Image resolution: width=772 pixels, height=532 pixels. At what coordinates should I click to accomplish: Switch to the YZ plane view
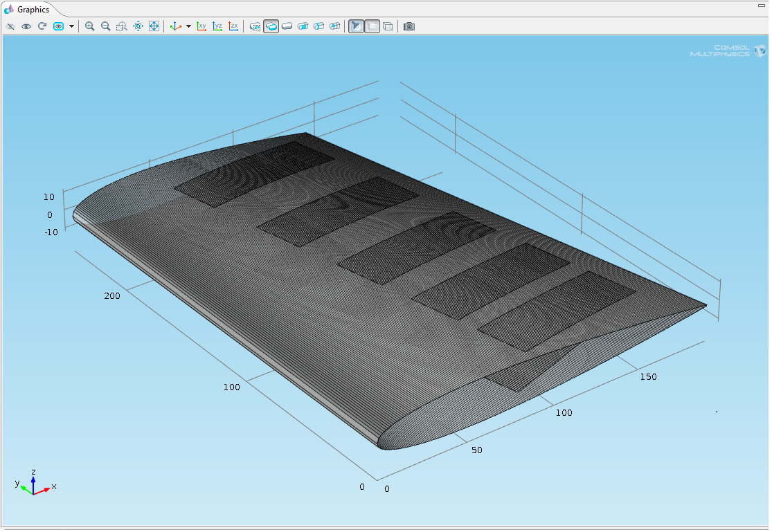(x=217, y=26)
